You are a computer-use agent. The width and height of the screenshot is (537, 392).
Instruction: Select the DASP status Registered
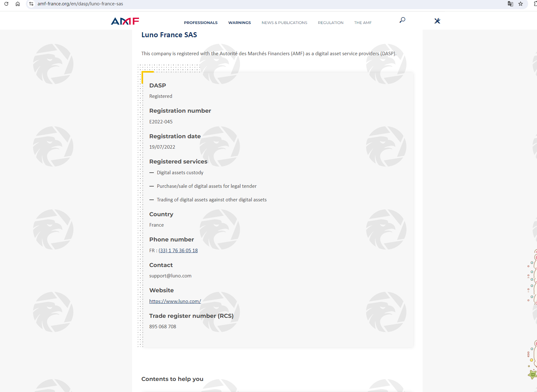tap(161, 96)
